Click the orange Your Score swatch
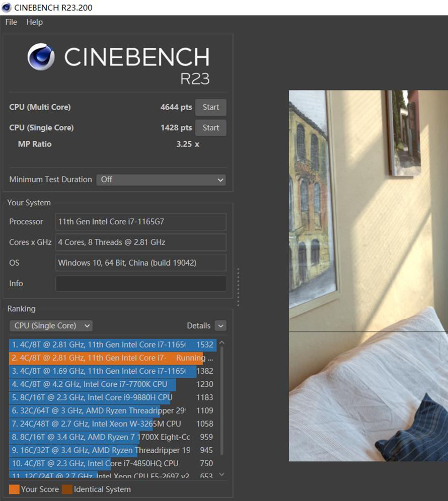 (x=14, y=489)
